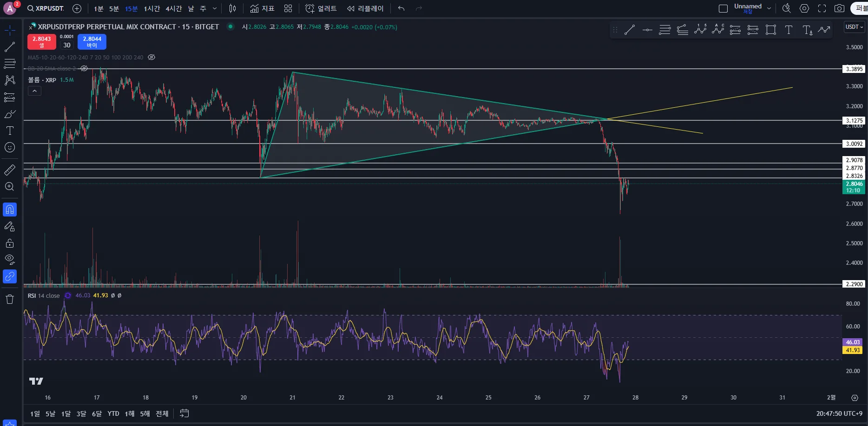The width and height of the screenshot is (868, 426).
Task: Collapse the indicator legend chevron
Action: click(34, 91)
